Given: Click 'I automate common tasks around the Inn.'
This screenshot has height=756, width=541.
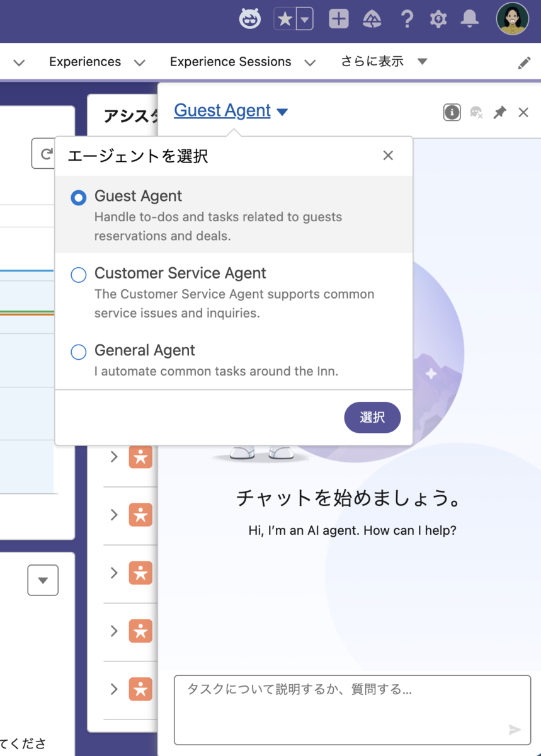Looking at the screenshot, I should (216, 371).
